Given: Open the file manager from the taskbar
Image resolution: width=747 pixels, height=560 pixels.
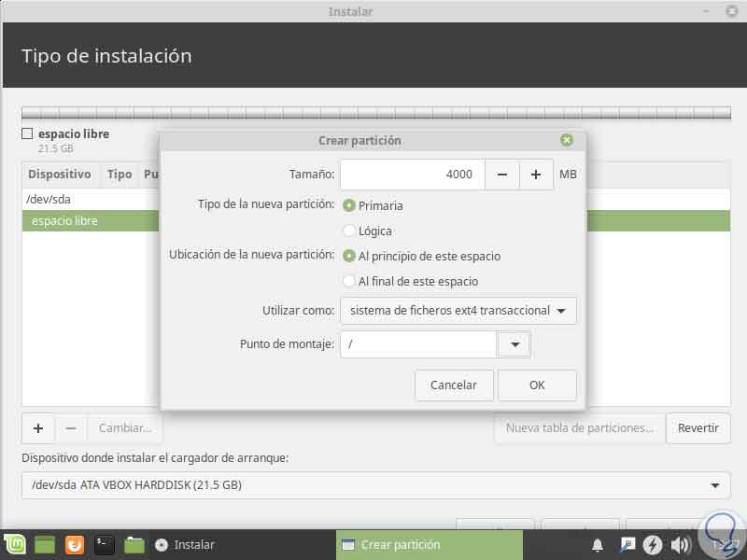Looking at the screenshot, I should [x=134, y=544].
